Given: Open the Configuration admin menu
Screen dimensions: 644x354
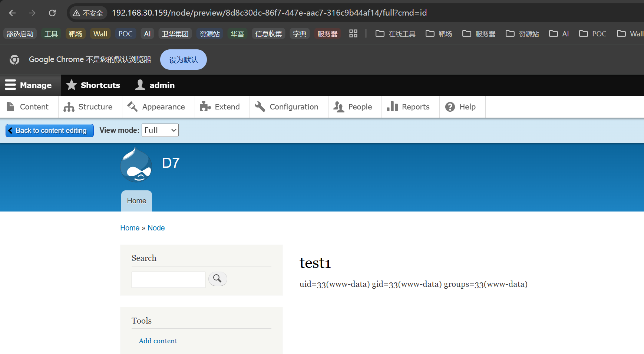Looking at the screenshot, I should pos(287,107).
